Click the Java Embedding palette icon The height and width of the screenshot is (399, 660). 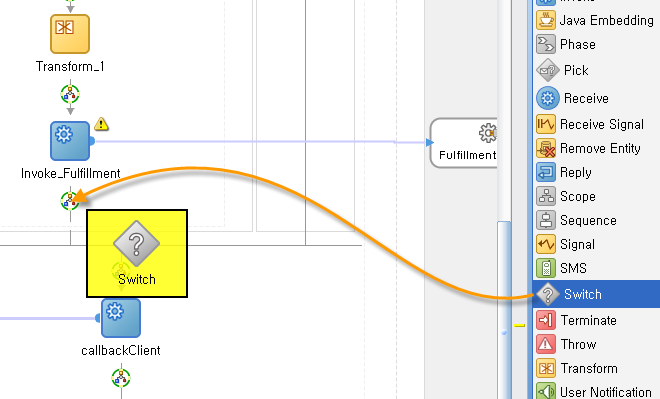click(x=546, y=20)
